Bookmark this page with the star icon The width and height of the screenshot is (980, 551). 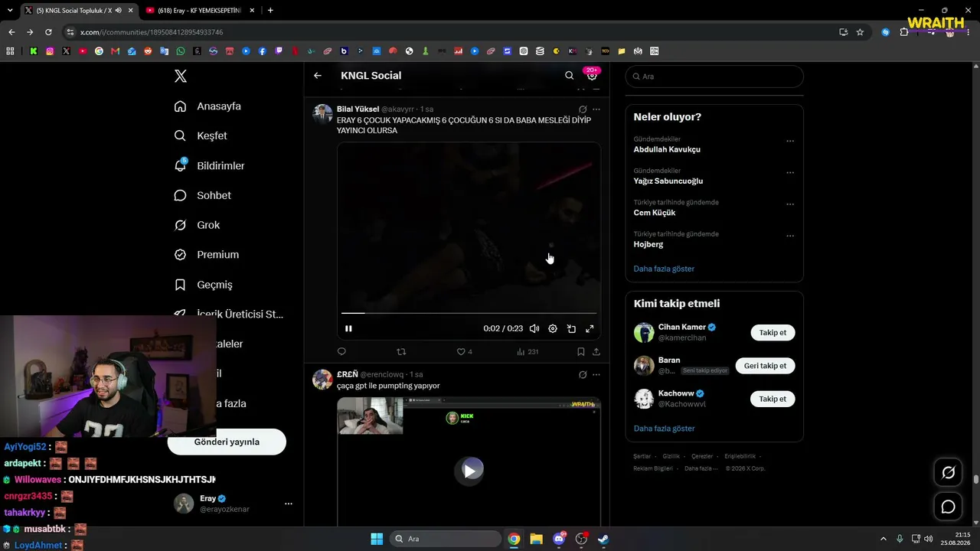click(x=860, y=32)
